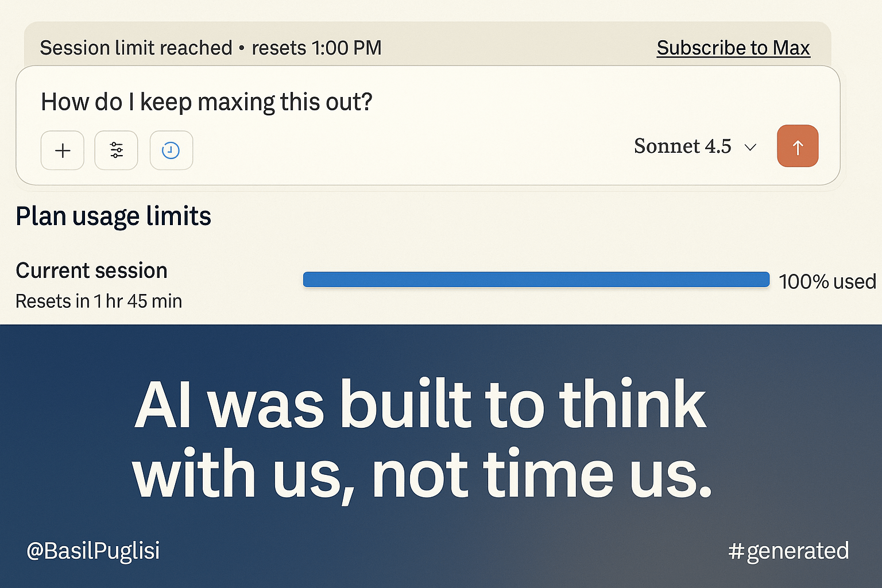The width and height of the screenshot is (882, 588).
Task: Click the Plan usage limits heading
Action: click(x=113, y=216)
